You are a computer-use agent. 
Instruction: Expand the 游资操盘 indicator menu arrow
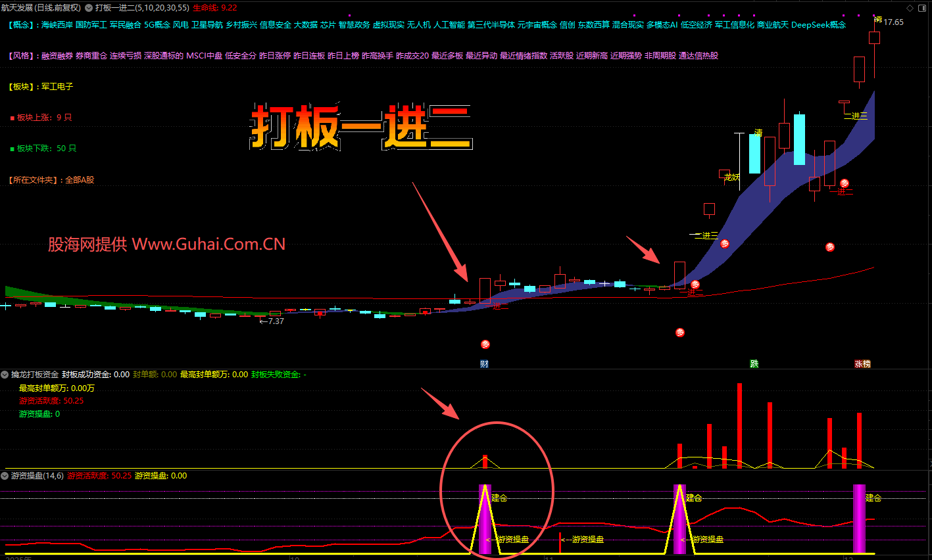point(5,475)
